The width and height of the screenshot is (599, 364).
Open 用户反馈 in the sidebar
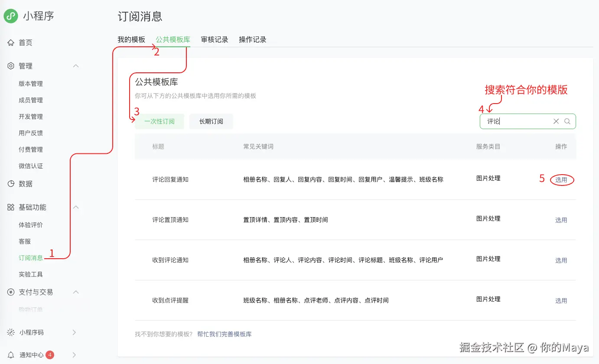[x=31, y=133]
